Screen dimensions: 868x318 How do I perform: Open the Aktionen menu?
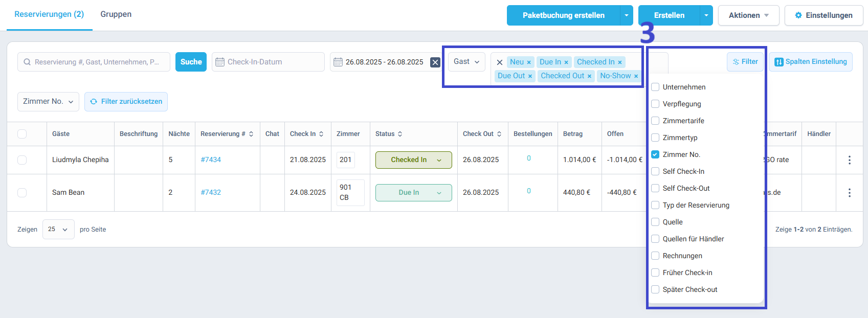(x=748, y=15)
